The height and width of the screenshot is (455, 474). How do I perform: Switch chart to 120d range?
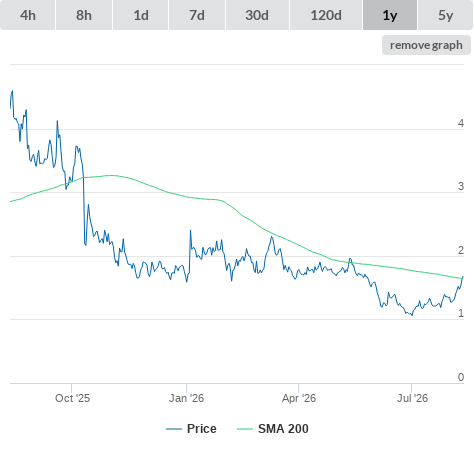point(326,15)
